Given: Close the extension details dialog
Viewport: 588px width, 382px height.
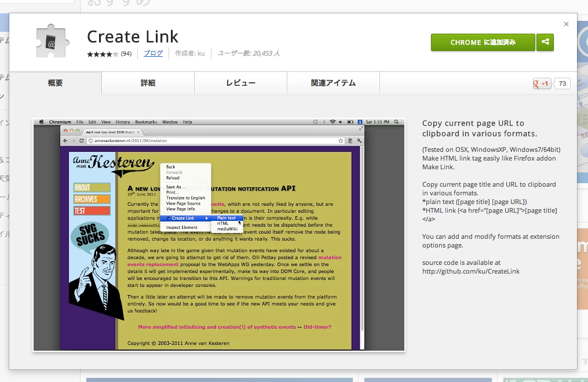Looking at the screenshot, I should coord(566,24).
